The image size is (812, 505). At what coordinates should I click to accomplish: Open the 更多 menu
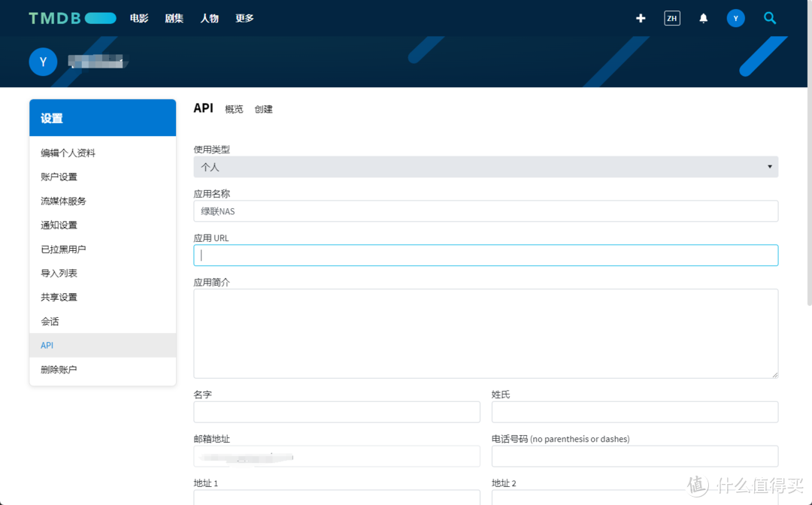(244, 18)
